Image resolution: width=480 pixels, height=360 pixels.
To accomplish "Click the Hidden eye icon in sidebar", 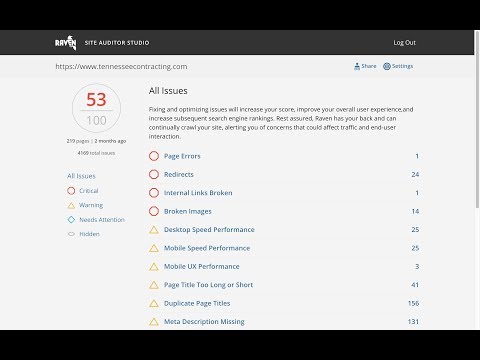I will pos(71,234).
